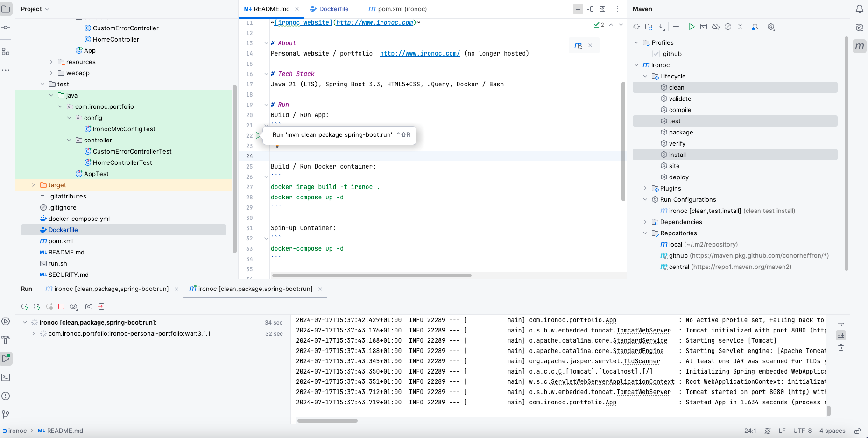Click Execute Maven Goal icon
Screen dimensions: 868x438
(x=704, y=27)
